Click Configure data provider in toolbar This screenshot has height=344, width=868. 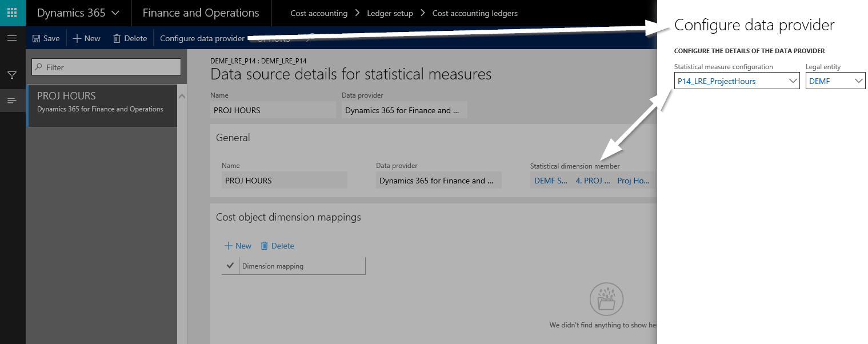click(x=202, y=38)
